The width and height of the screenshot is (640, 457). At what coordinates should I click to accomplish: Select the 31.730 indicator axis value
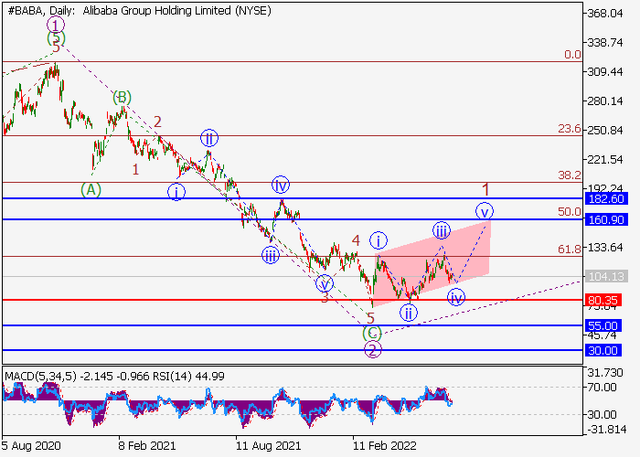[605, 373]
